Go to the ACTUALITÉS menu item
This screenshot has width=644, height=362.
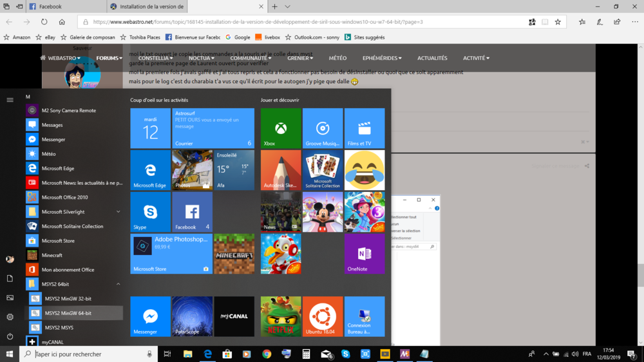click(432, 59)
